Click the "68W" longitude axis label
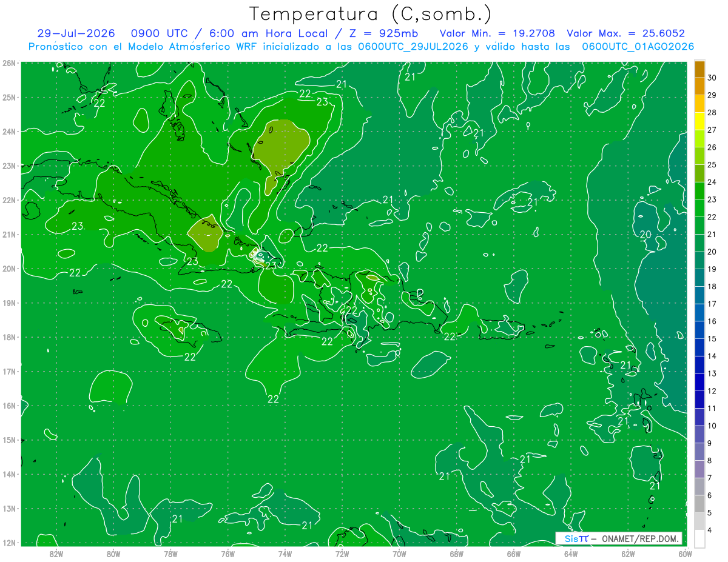The height and width of the screenshot is (562, 728). pyautogui.click(x=456, y=554)
